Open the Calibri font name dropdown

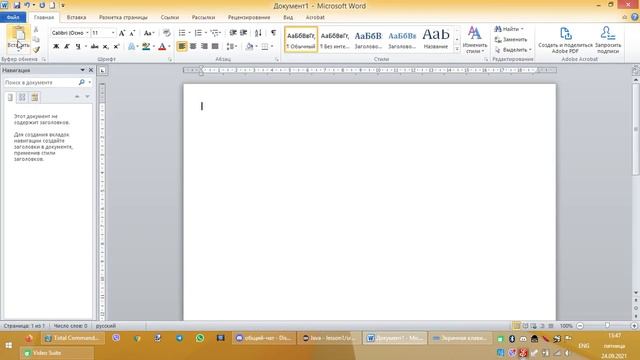(x=87, y=33)
